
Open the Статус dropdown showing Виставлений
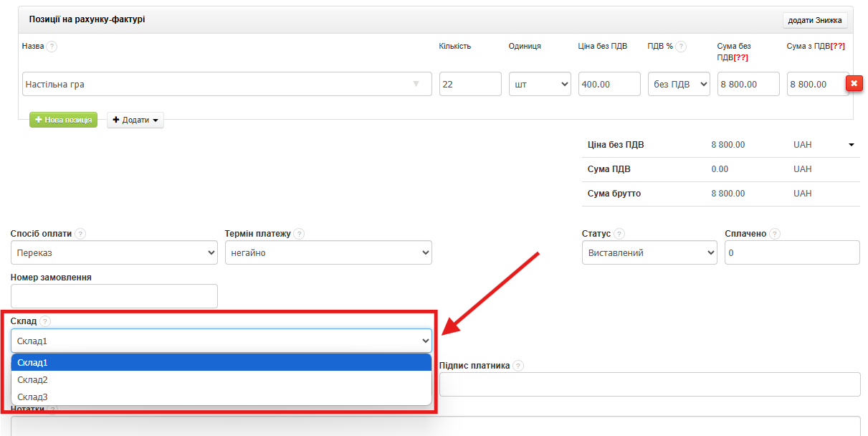tap(649, 252)
